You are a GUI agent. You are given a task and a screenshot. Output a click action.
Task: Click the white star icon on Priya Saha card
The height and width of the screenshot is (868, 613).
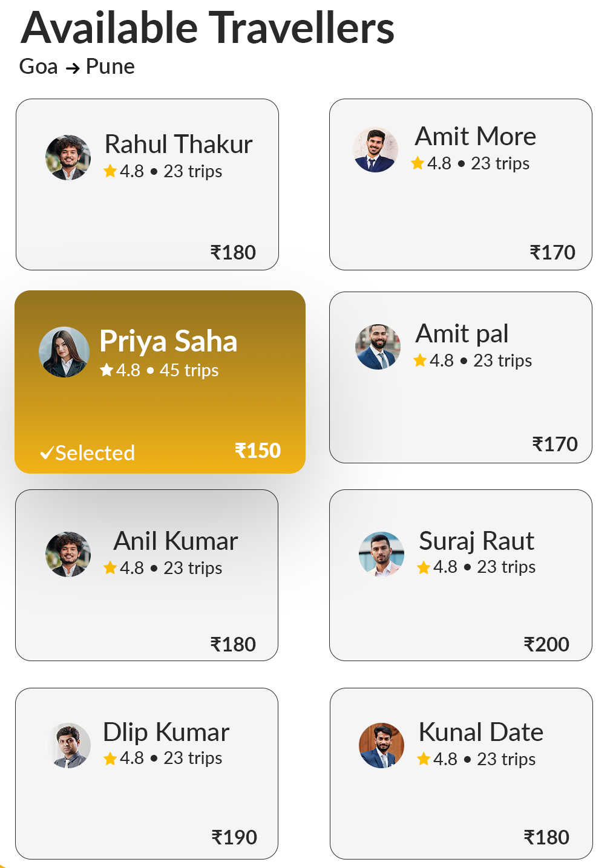point(107,370)
